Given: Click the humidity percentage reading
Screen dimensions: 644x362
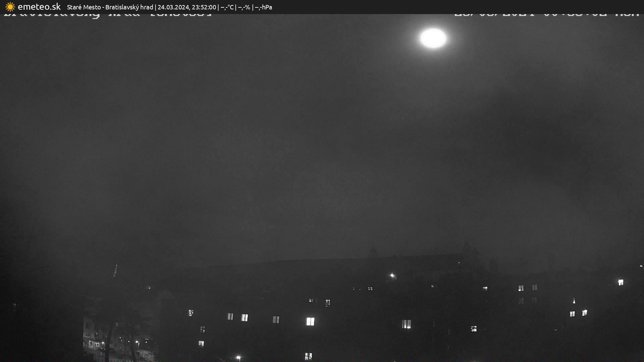Looking at the screenshot, I should point(244,7).
